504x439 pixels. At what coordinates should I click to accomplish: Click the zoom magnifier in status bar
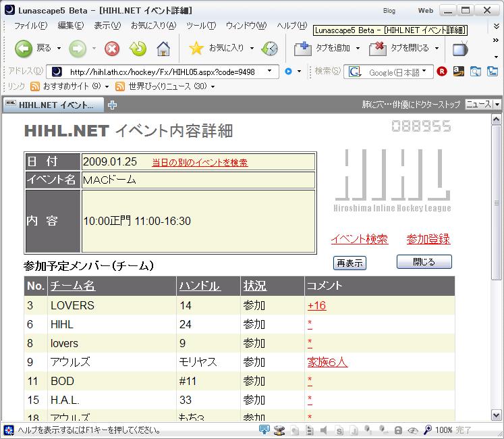tap(427, 430)
